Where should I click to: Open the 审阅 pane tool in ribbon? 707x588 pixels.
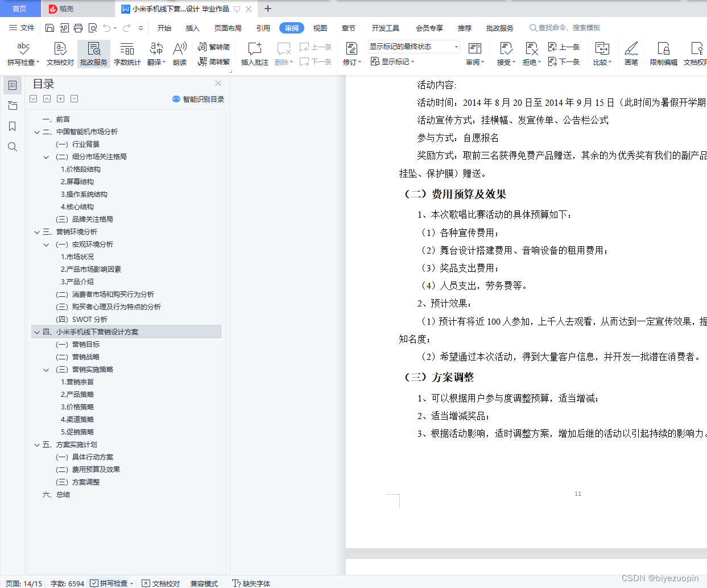click(x=475, y=54)
